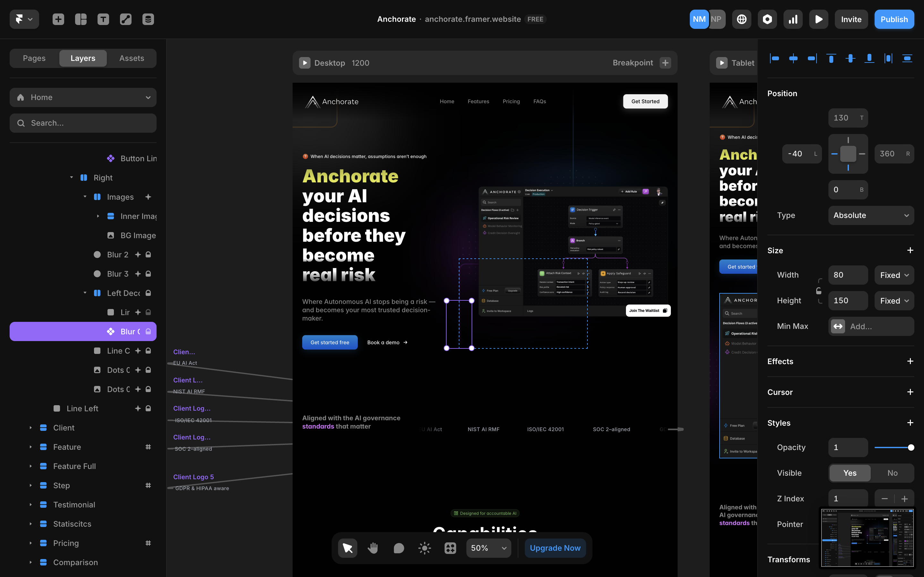Open the position Type Absolute dropdown
The image size is (924, 577).
click(871, 215)
